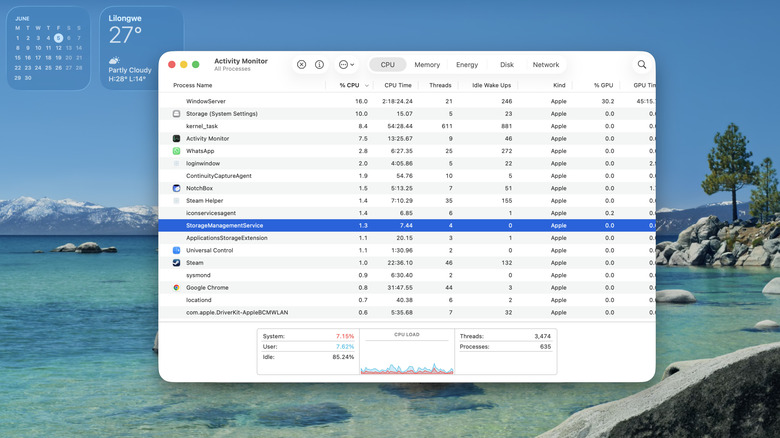This screenshot has height=438, width=780.
Task: Select the ApplicationsStorageExtension process row
Action: (x=407, y=238)
